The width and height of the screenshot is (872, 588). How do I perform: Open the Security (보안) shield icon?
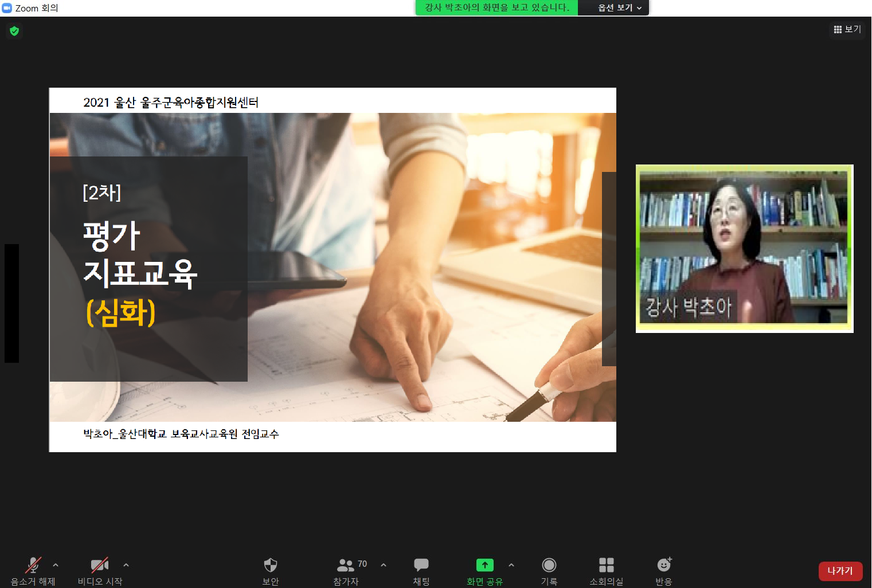coord(271,565)
